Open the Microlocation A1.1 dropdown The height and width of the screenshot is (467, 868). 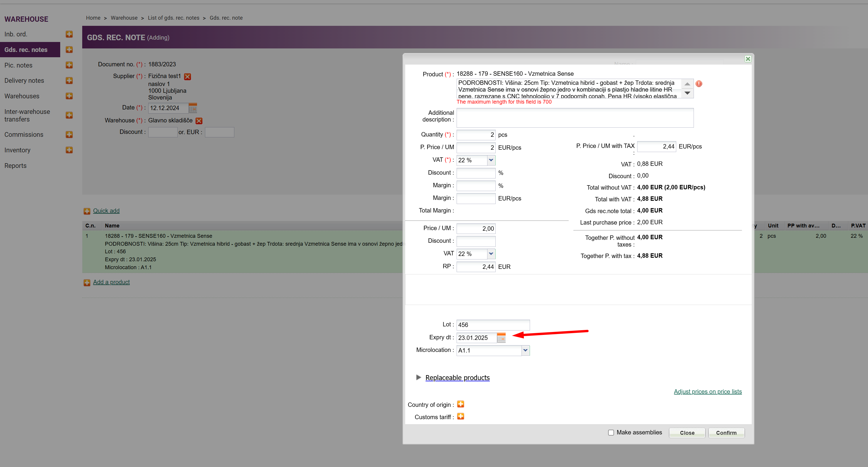point(525,350)
